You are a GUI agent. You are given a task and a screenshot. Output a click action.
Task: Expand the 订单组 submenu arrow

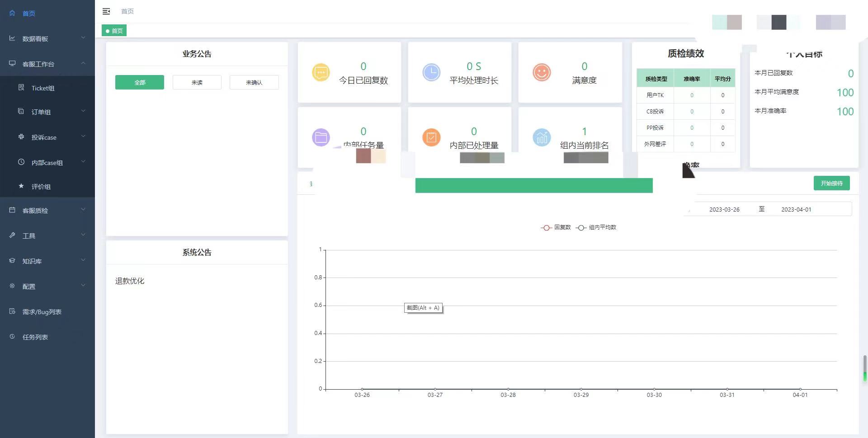83,111
